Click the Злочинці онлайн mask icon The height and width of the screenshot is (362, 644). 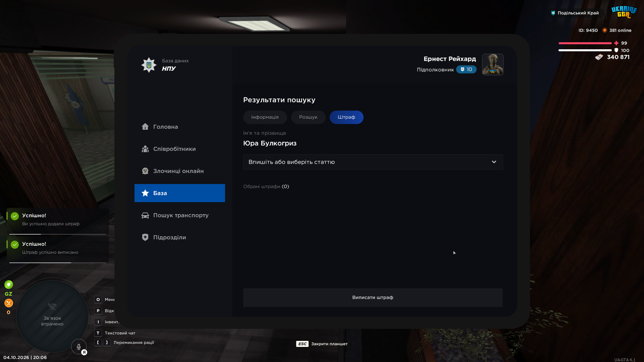coord(145,171)
